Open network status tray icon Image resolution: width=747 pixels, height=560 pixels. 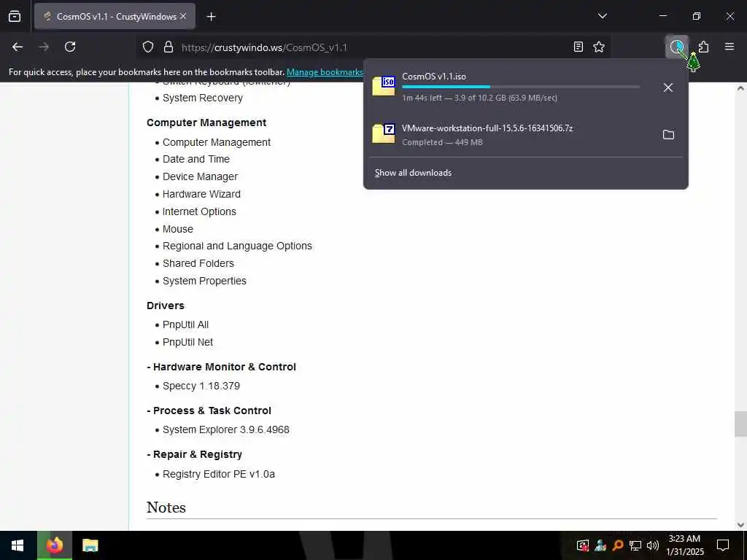coord(635,545)
